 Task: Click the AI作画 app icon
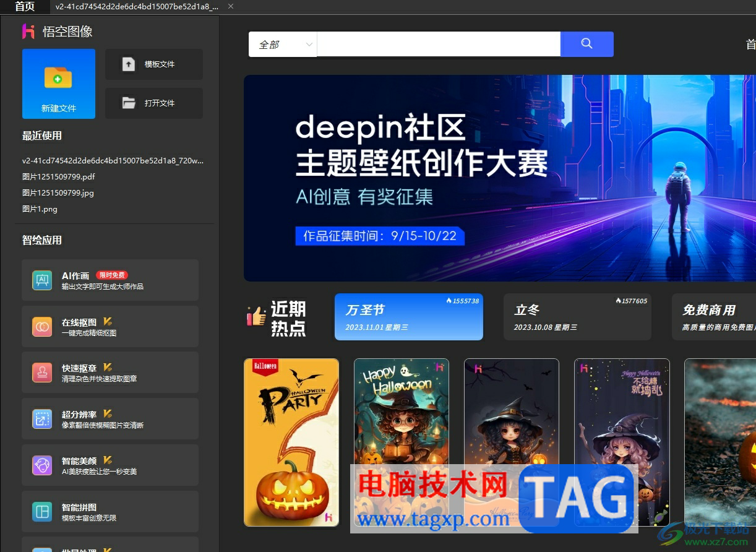pyautogui.click(x=42, y=280)
